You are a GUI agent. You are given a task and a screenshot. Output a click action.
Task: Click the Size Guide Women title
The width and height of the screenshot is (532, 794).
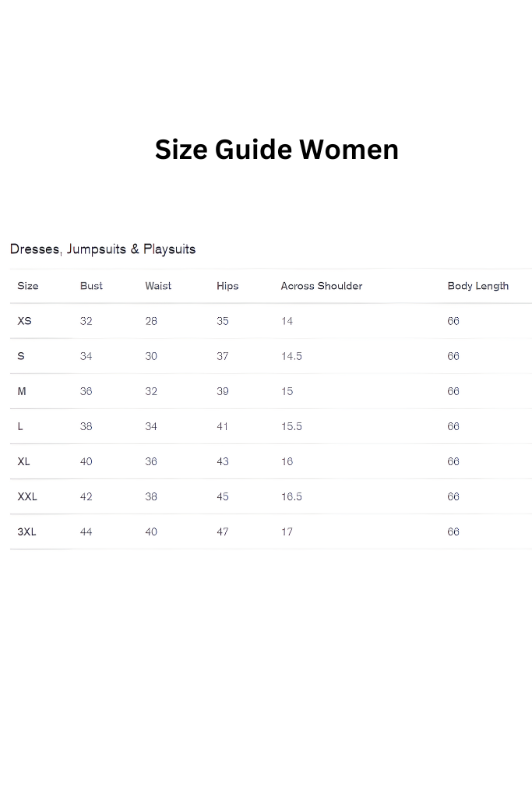[x=277, y=149]
